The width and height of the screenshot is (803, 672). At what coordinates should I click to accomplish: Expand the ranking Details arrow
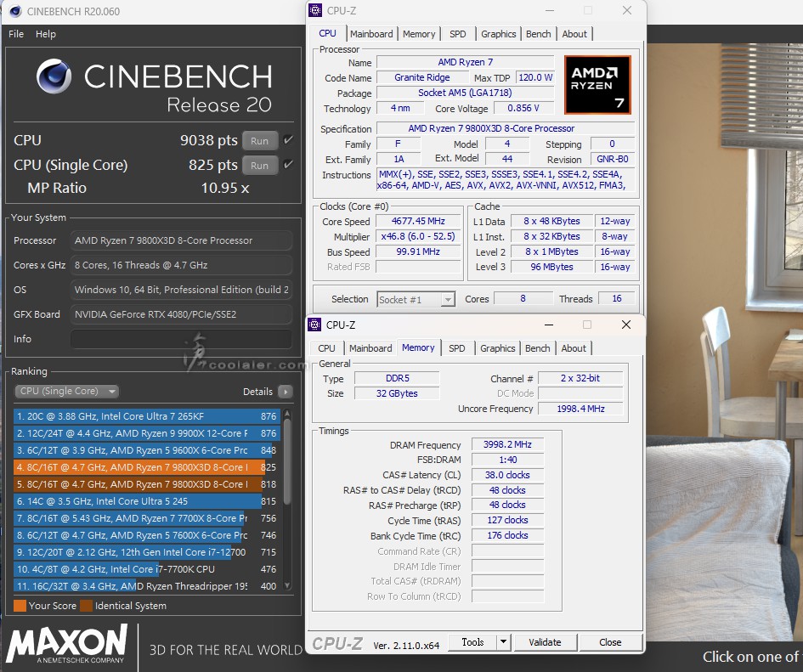pos(286,392)
